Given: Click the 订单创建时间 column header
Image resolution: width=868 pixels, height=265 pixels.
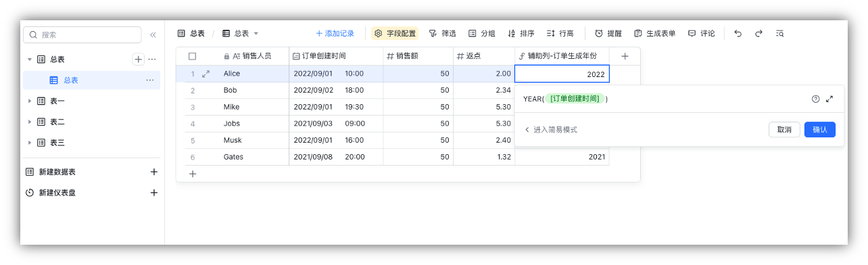Looking at the screenshot, I should coord(336,57).
